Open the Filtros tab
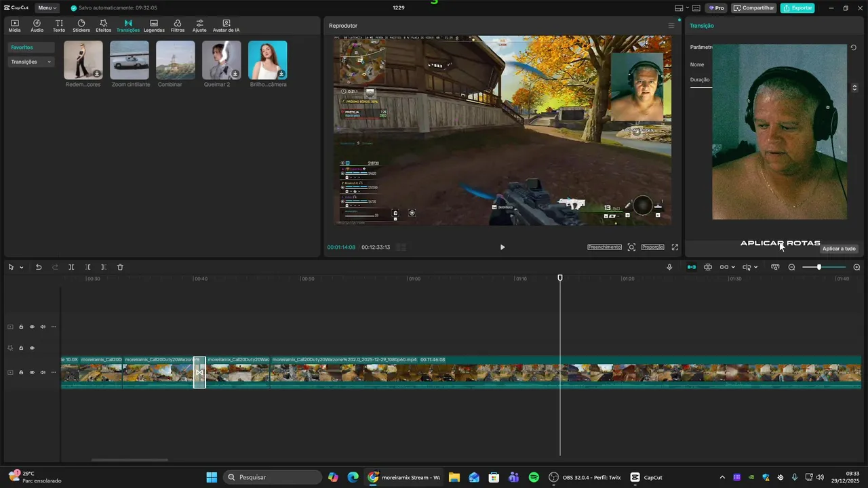The height and width of the screenshot is (488, 868). pos(178,26)
